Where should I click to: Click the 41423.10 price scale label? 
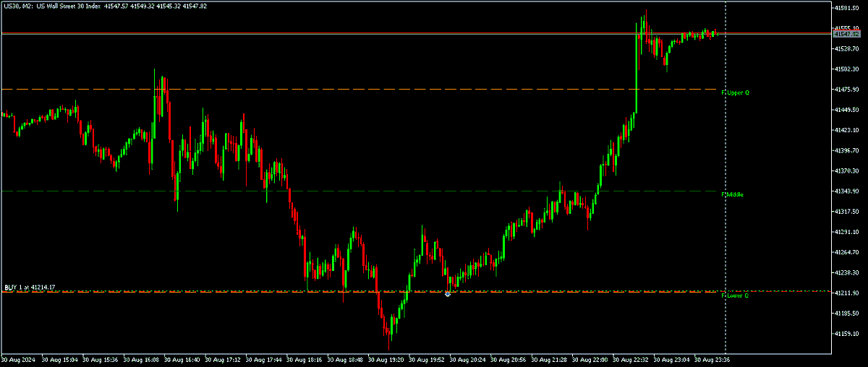pos(846,130)
